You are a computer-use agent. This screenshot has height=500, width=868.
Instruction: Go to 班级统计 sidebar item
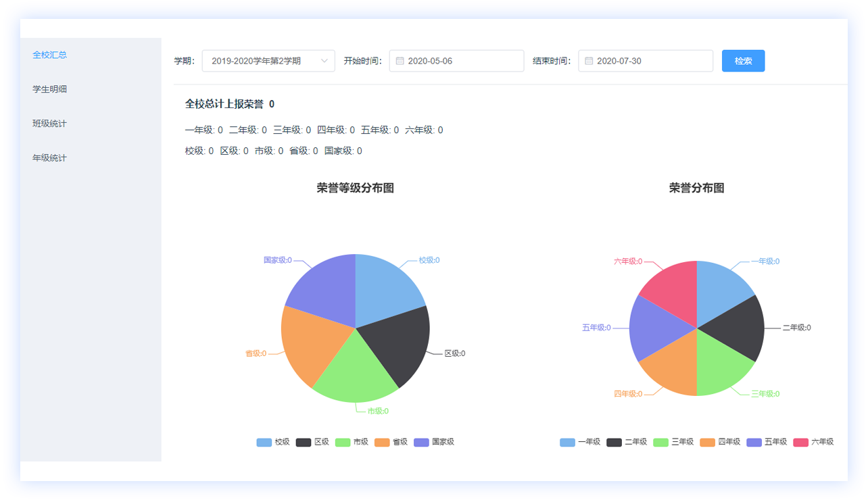coord(50,124)
